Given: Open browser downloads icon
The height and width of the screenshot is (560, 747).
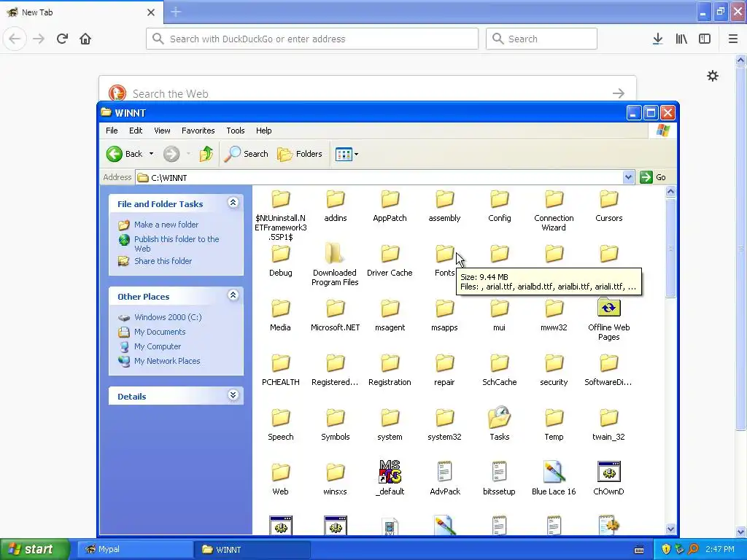Looking at the screenshot, I should (657, 39).
